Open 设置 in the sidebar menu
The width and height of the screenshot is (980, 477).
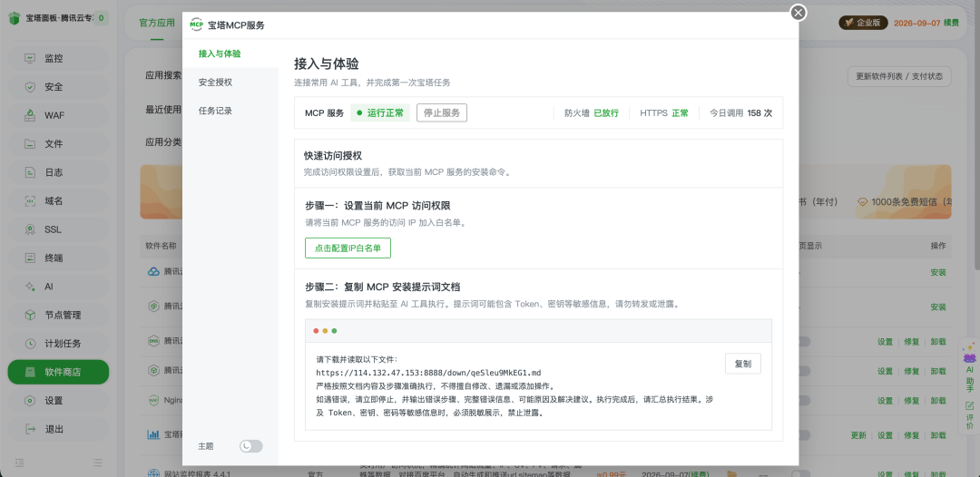(x=58, y=401)
